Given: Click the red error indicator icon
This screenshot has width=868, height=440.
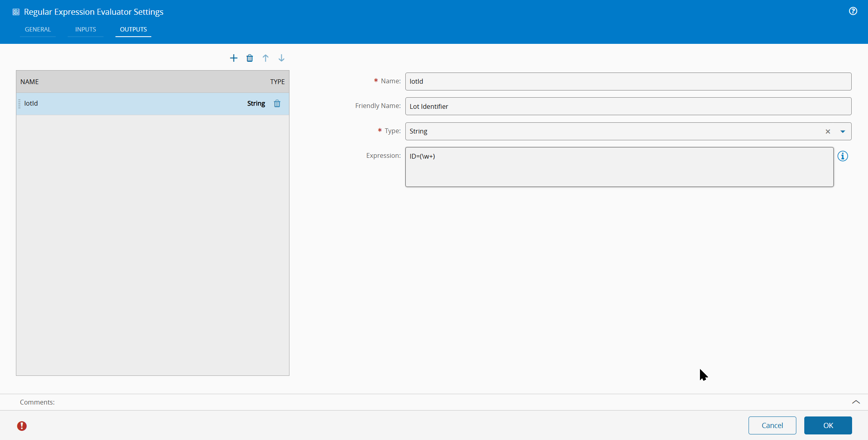Looking at the screenshot, I should pos(22,426).
